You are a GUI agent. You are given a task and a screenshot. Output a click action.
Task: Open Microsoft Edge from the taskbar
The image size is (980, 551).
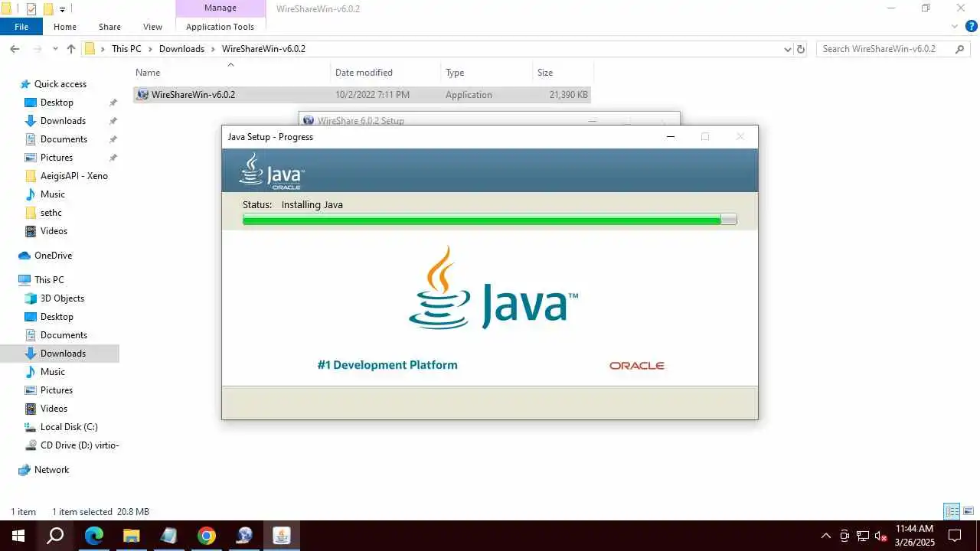pos(93,536)
